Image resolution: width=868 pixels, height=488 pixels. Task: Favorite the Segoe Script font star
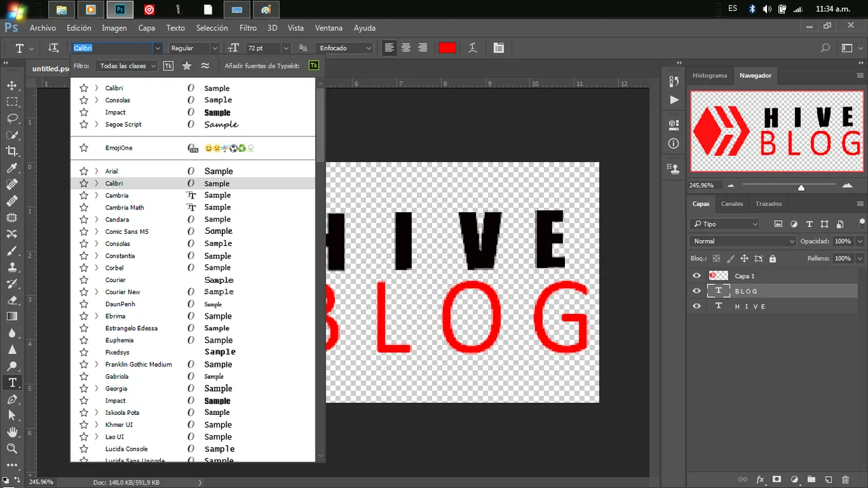click(x=84, y=124)
